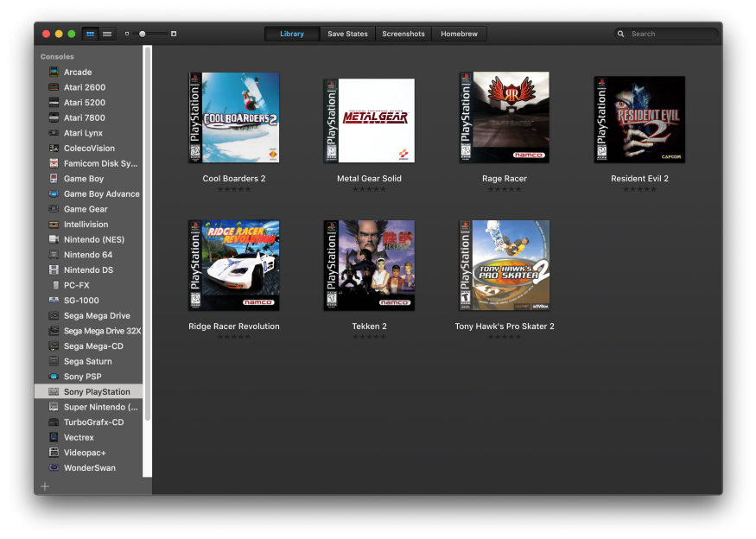Add a new collection with plus button
756x539 pixels.
click(45, 486)
